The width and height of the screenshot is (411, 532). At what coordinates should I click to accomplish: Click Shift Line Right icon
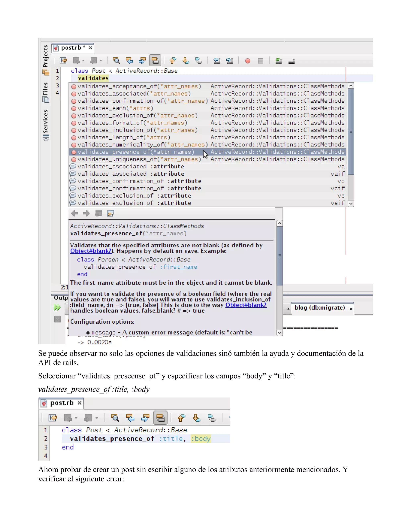point(230,60)
